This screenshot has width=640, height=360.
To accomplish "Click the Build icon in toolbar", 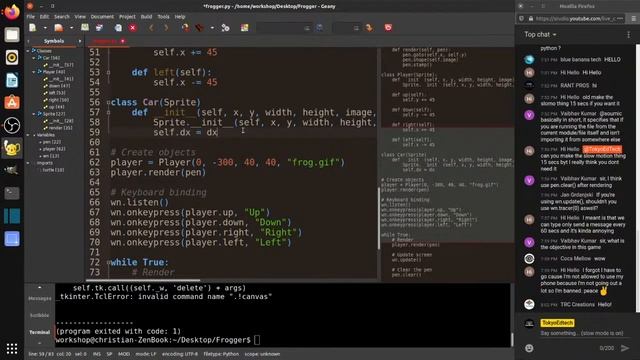I will [x=200, y=28].
